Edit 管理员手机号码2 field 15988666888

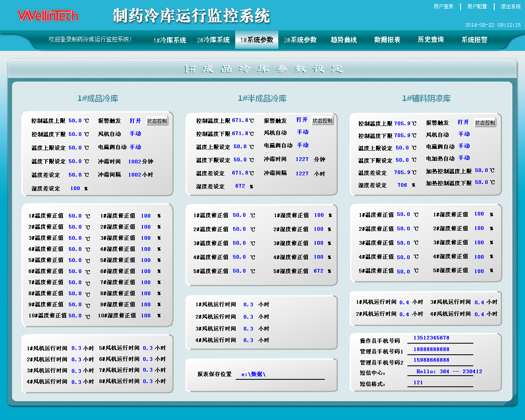pos(440,360)
